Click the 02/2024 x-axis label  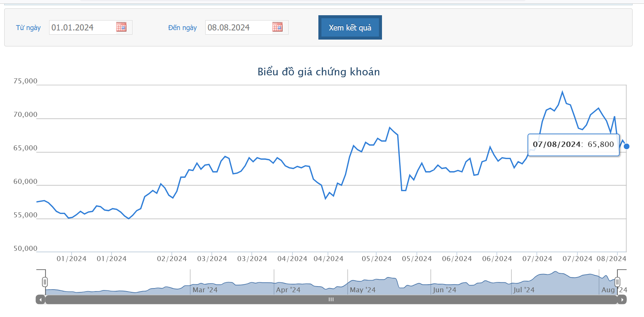[x=172, y=259]
